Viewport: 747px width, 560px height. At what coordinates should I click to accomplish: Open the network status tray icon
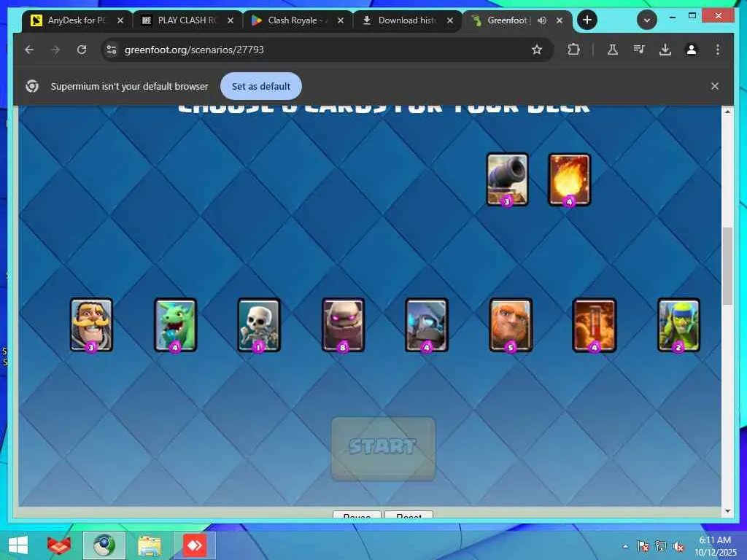[x=661, y=547]
